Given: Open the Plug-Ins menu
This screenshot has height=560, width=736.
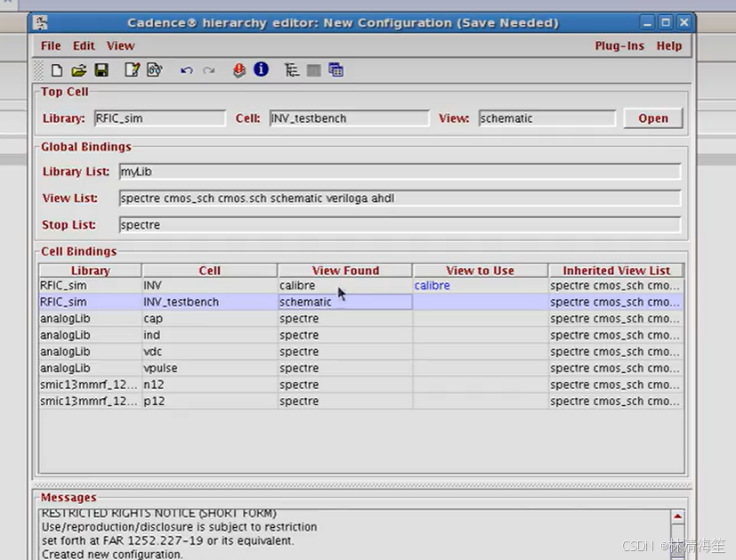Looking at the screenshot, I should (619, 45).
